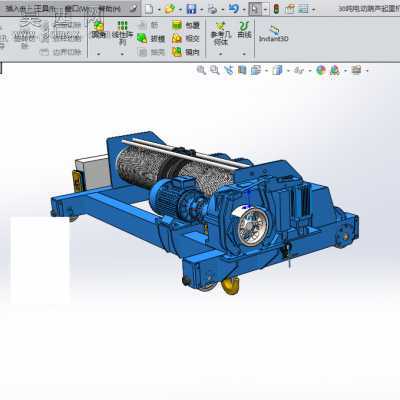Rebuild model using traffic light icon
Viewport: 400px width, 400px height.
pyautogui.click(x=276, y=9)
